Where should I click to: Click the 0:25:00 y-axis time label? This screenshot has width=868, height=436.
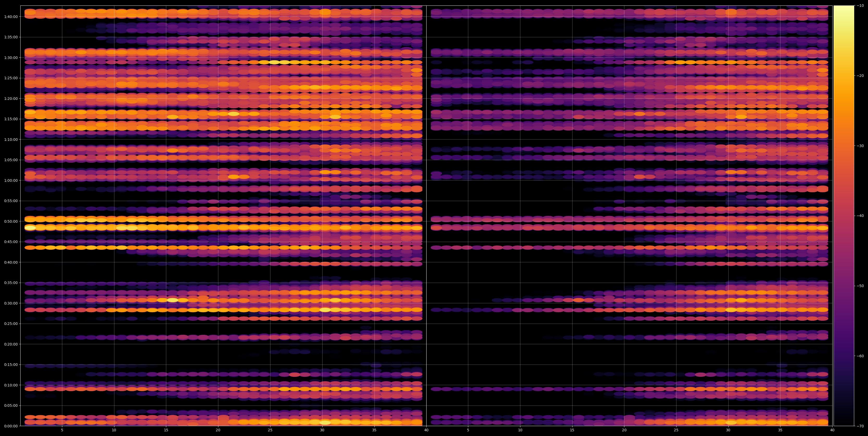[x=11, y=324]
